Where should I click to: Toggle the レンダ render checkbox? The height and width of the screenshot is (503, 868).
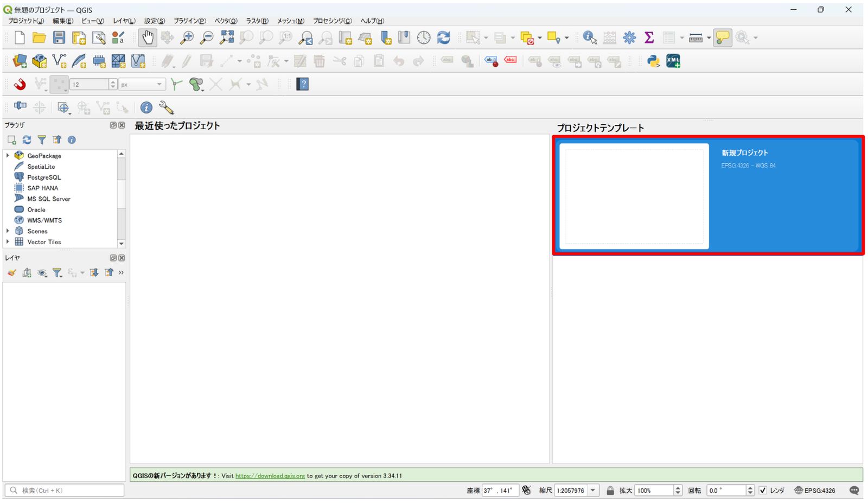tap(763, 491)
